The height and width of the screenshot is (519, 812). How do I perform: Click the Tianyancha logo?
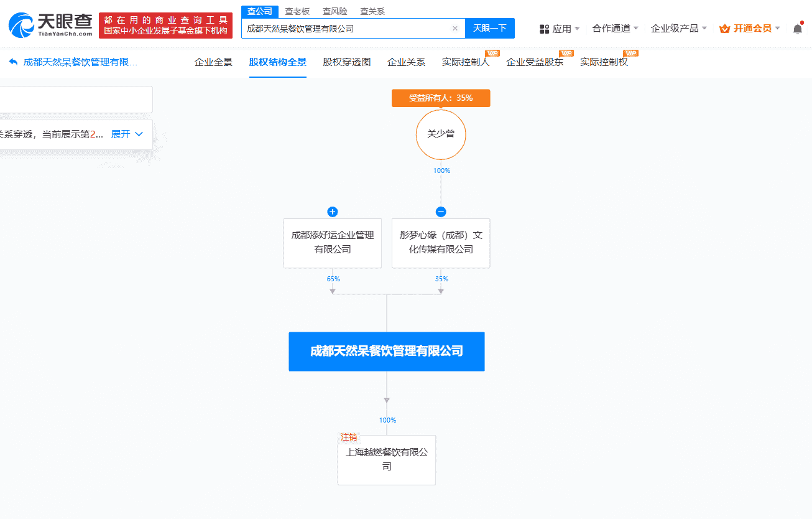pos(50,25)
